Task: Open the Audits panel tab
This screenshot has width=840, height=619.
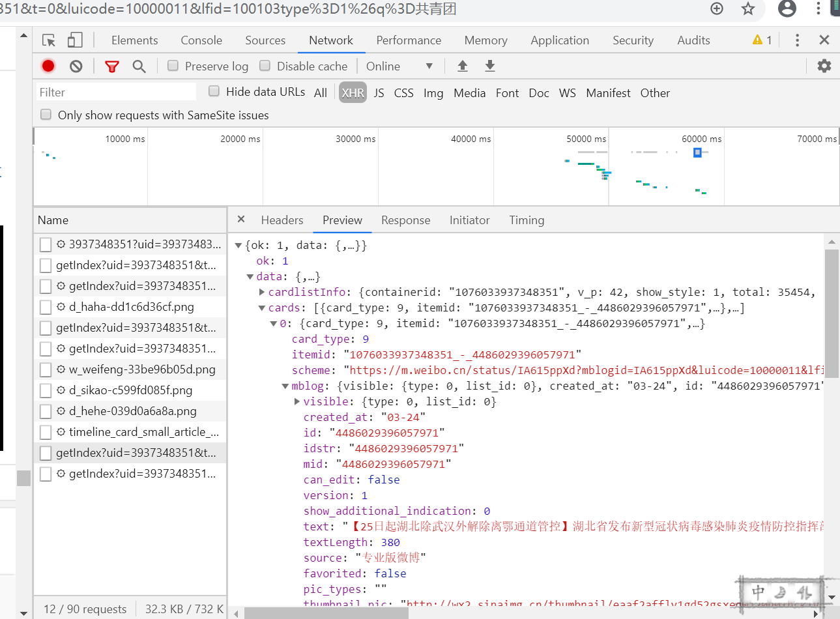Action: [693, 40]
